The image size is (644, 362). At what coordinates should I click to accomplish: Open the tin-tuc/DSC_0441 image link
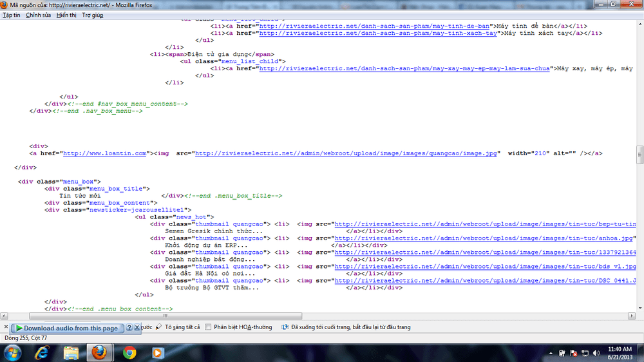486,281
